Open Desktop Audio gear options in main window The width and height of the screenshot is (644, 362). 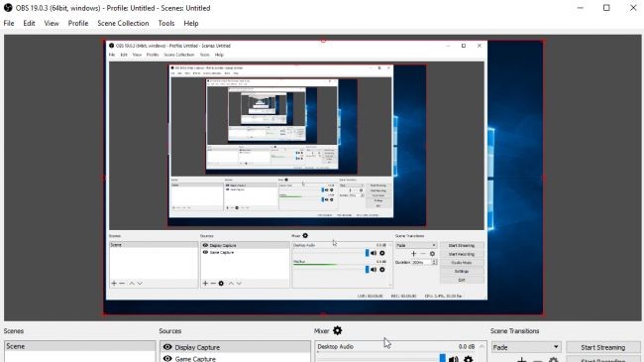[469, 359]
